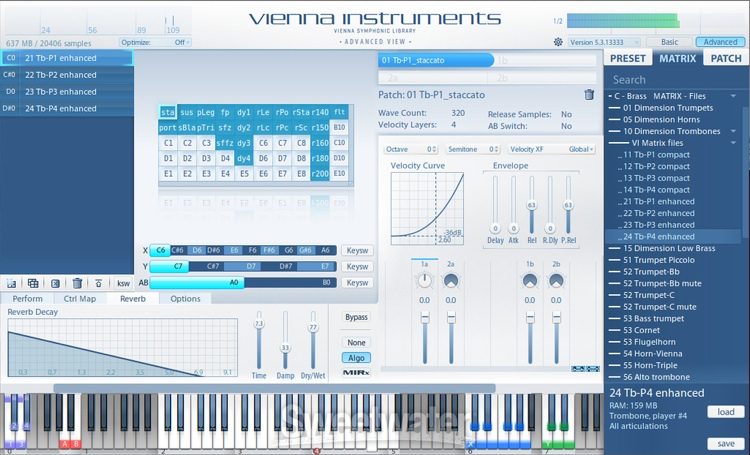Image resolution: width=750 pixels, height=455 pixels.
Task: Click the trash icon beside the Patch name
Action: 589,95
